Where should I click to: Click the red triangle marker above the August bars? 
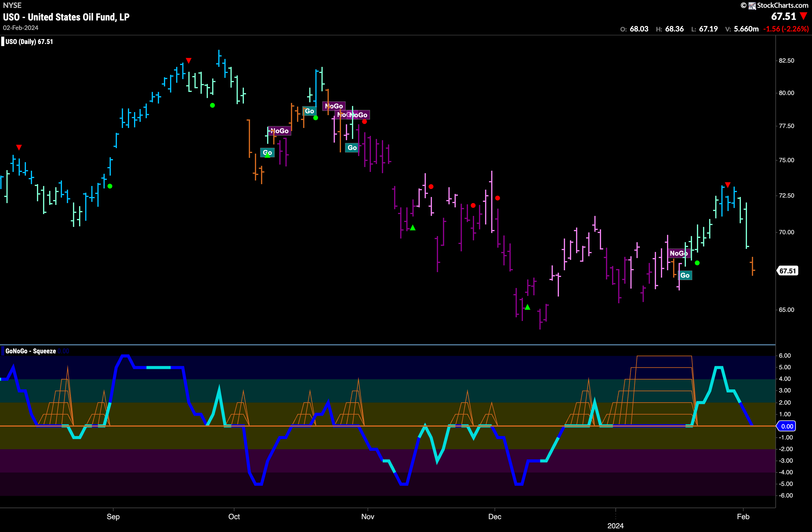[19, 148]
